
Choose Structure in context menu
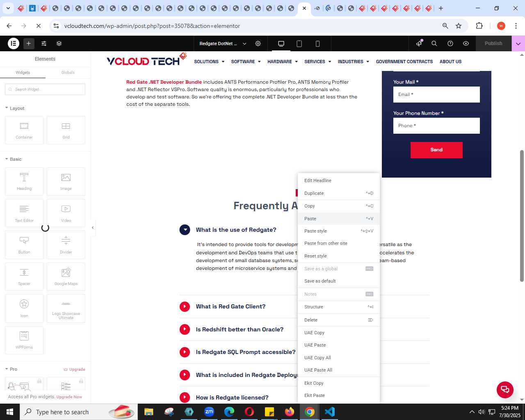tap(339, 307)
